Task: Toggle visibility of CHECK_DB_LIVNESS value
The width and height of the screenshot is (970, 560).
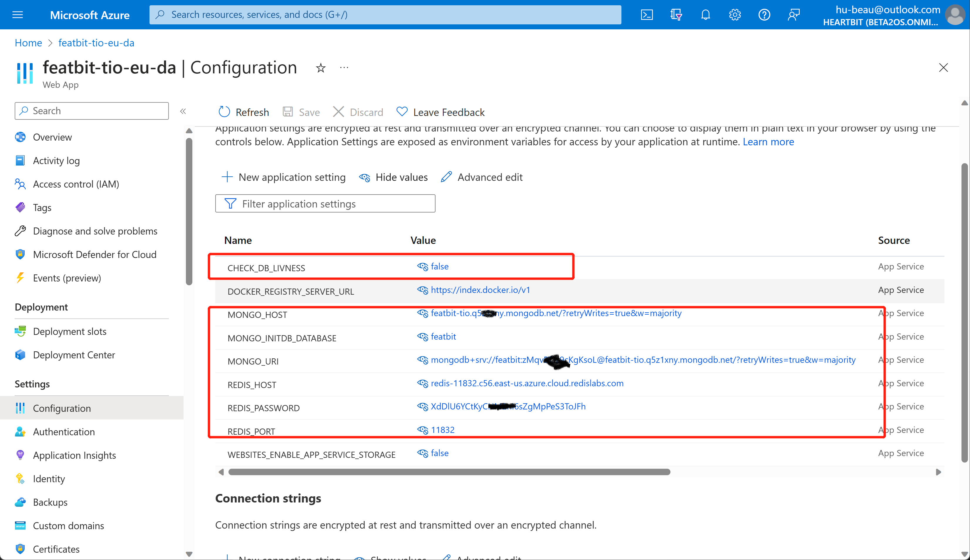Action: coord(423,266)
